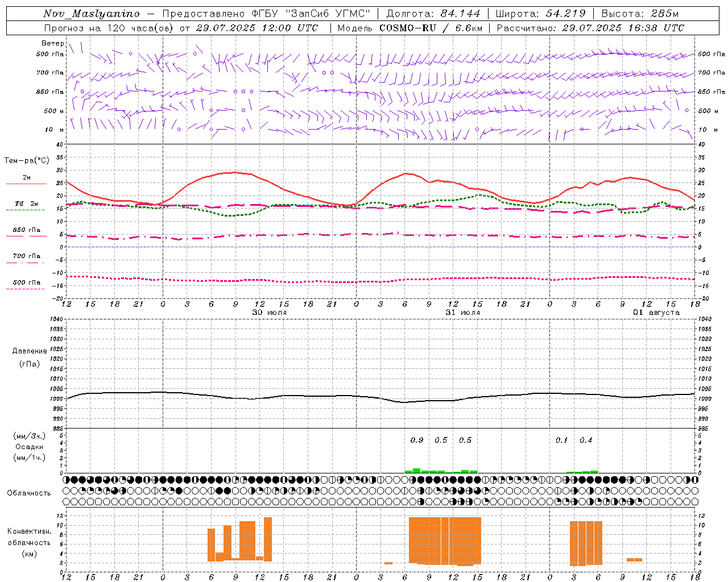Click the "Тем-ра(°C)" temperature panel label

pyautogui.click(x=27, y=161)
